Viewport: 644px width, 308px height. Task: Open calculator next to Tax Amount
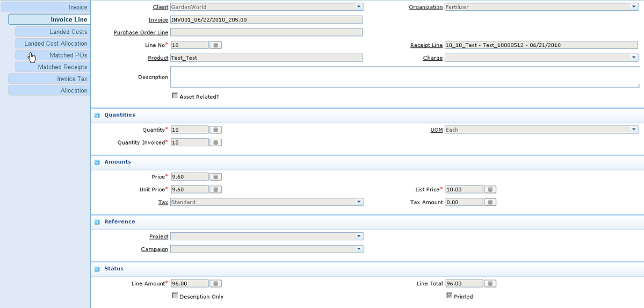coord(490,202)
